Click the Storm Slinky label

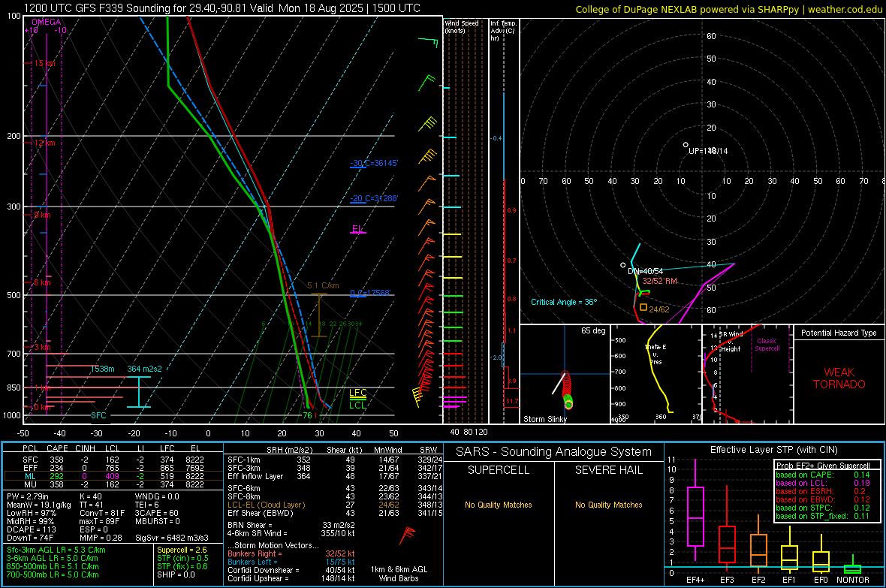point(544,419)
